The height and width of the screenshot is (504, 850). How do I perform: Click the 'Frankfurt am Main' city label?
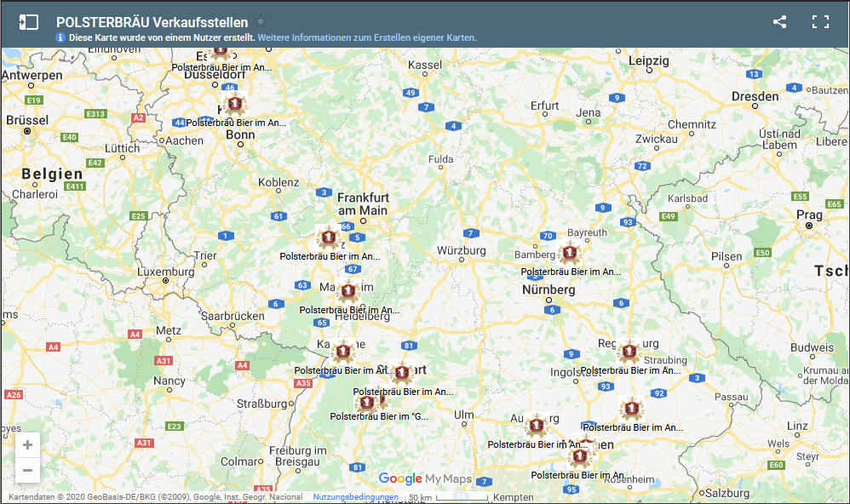coord(363,203)
